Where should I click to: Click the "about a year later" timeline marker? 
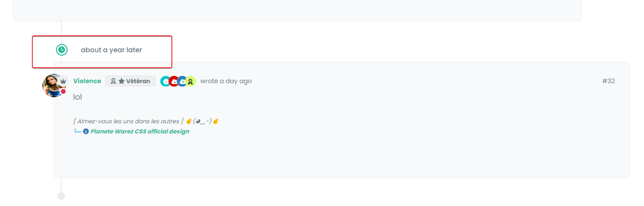point(111,50)
